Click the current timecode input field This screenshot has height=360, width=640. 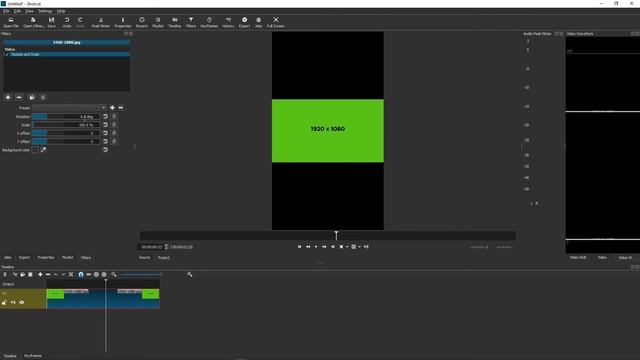click(x=151, y=247)
